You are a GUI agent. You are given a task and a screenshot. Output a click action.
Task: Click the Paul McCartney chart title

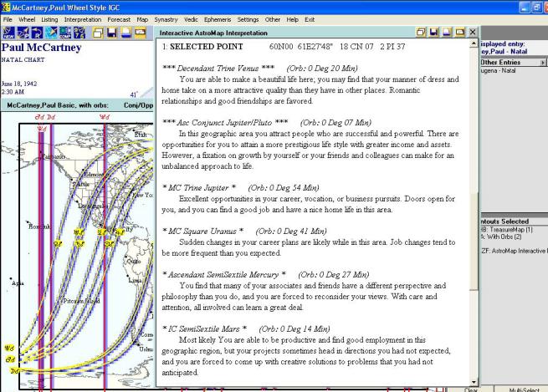pos(41,48)
